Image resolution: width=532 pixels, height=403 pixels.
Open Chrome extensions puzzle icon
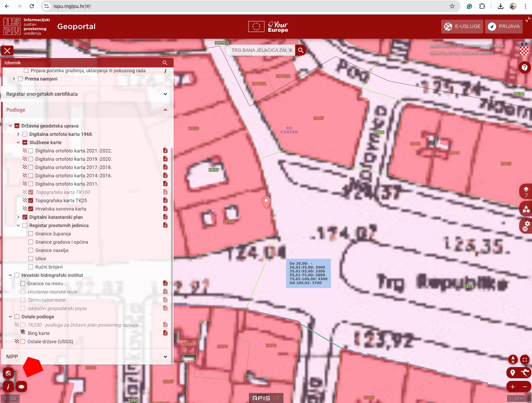tap(482, 6)
